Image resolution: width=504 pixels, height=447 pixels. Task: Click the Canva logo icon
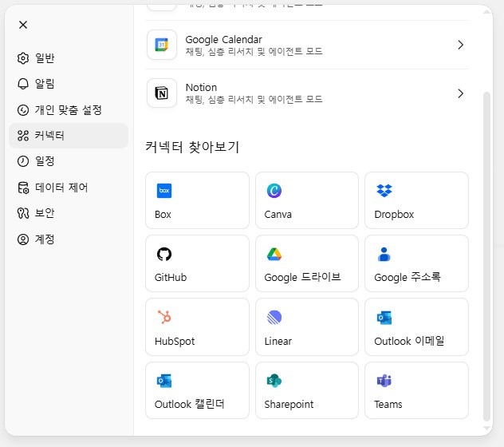click(x=274, y=191)
